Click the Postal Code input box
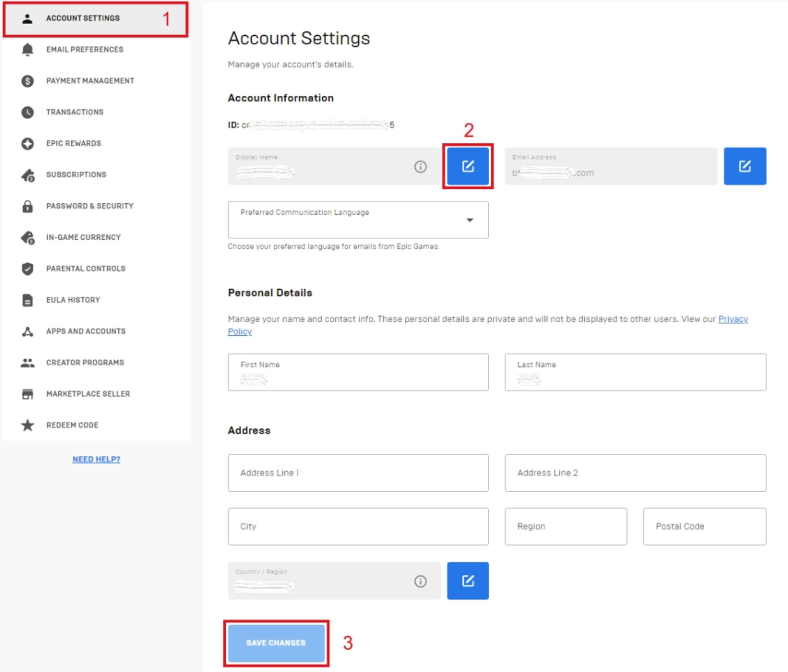The width and height of the screenshot is (788, 672). point(704,526)
